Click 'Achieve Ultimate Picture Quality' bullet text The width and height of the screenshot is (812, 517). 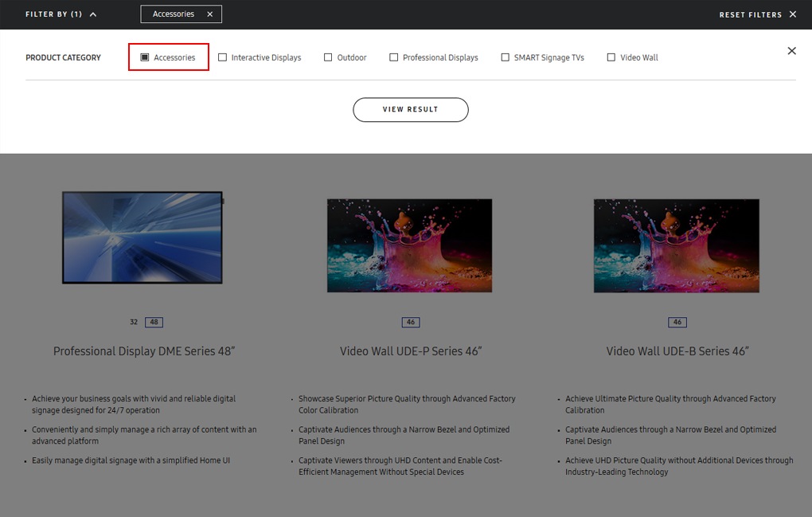point(670,404)
